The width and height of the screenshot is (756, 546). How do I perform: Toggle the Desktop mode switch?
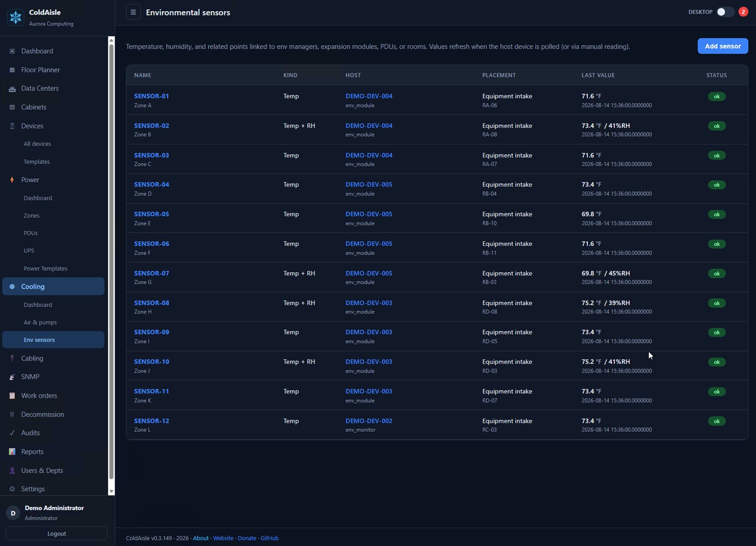point(725,12)
